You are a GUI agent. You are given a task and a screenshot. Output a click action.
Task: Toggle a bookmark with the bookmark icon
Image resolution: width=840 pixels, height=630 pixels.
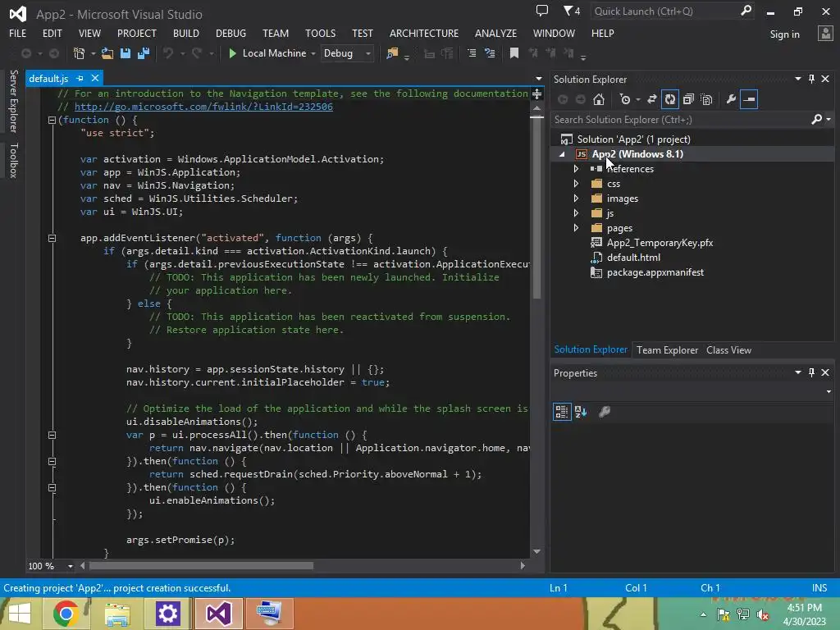click(514, 53)
